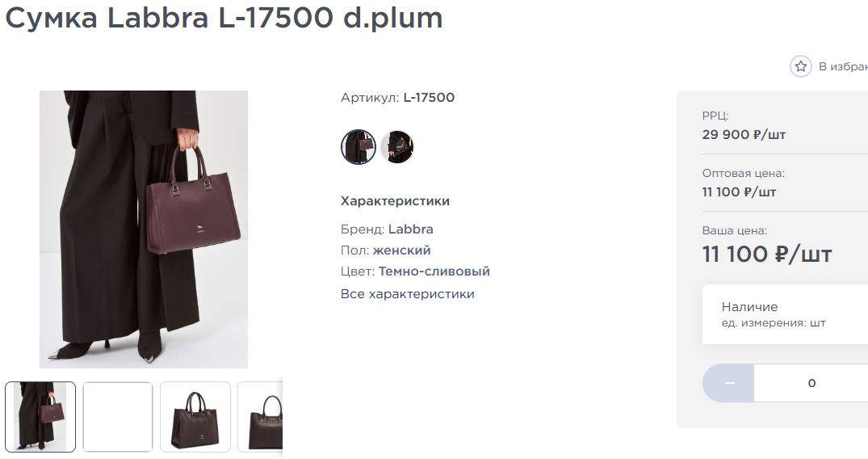Click the large main product photo

click(x=144, y=229)
